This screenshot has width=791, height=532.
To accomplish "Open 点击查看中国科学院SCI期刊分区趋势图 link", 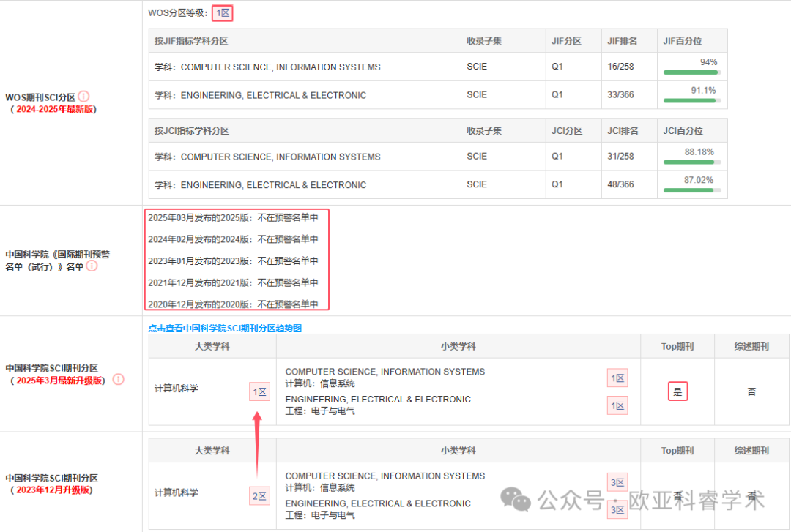I will pyautogui.click(x=225, y=329).
